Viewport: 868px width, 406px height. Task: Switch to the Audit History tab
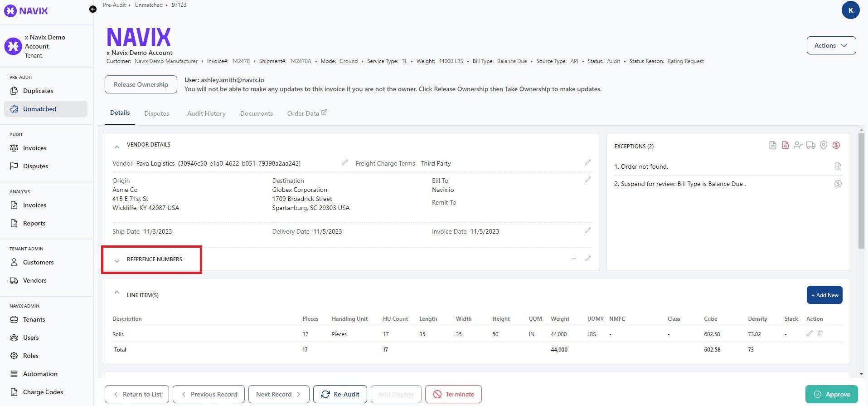click(206, 113)
